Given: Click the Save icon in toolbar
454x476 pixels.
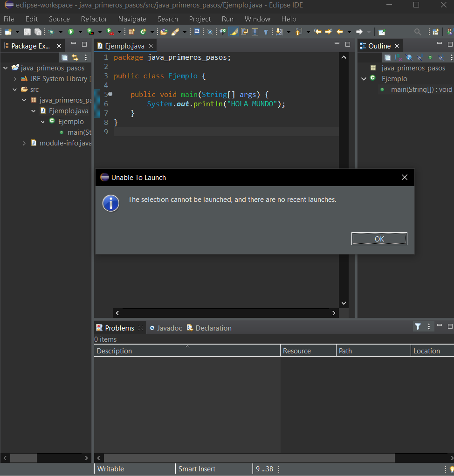Looking at the screenshot, I should pos(28,32).
